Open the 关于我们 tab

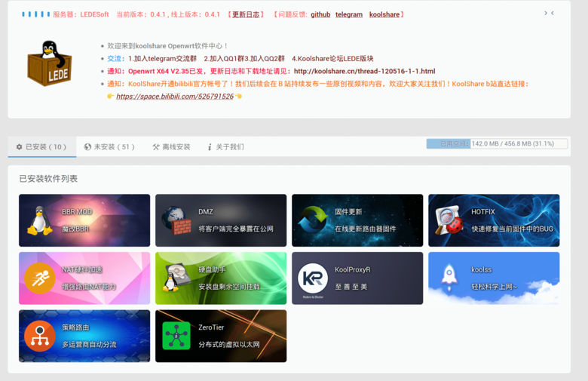coord(225,147)
